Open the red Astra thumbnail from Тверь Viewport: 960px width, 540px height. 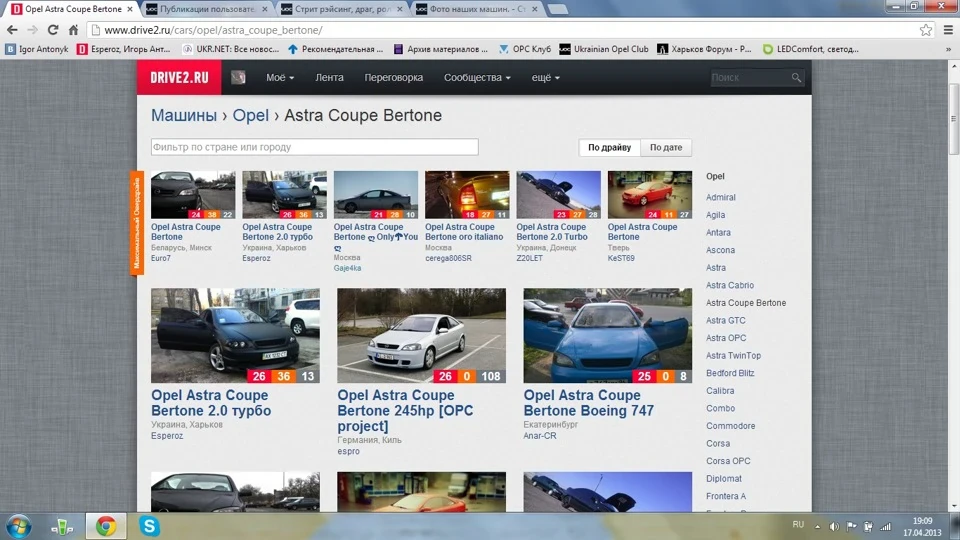(650, 195)
